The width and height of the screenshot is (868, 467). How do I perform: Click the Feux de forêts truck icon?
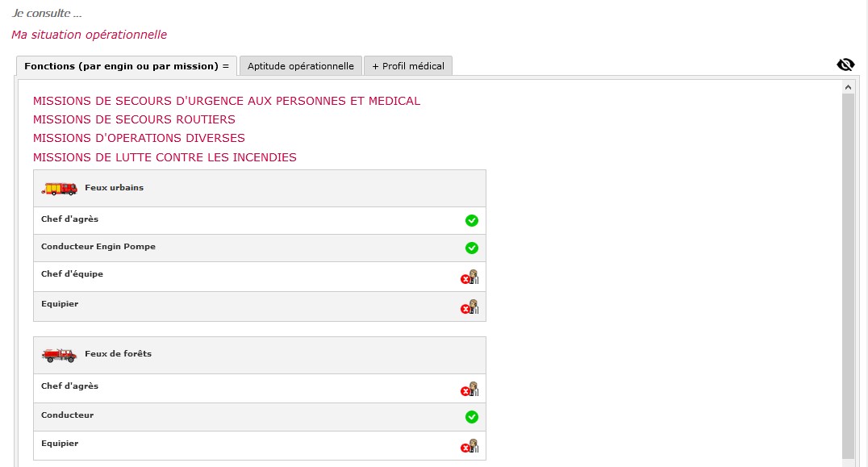(x=59, y=355)
